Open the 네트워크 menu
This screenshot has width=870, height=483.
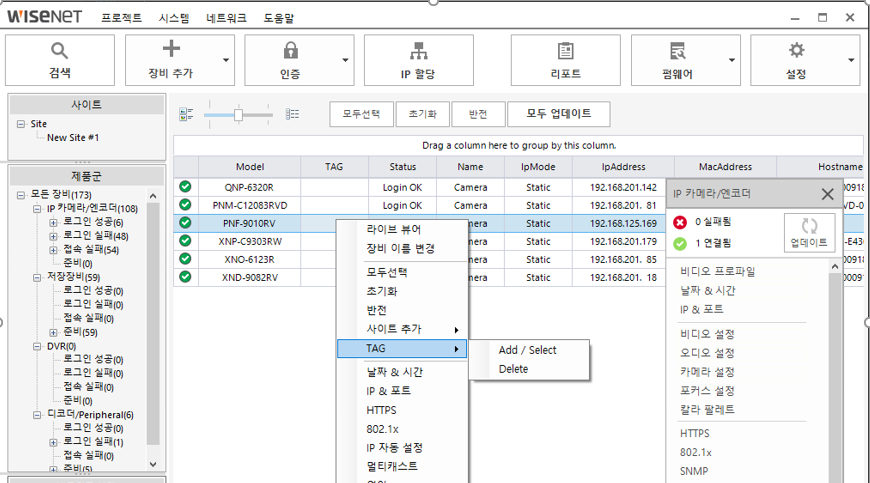pyautogui.click(x=226, y=18)
